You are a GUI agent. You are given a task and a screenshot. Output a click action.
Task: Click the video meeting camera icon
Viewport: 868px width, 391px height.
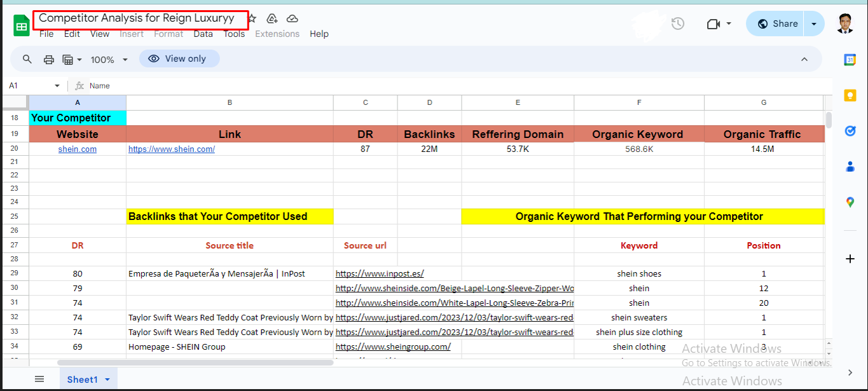tap(713, 24)
